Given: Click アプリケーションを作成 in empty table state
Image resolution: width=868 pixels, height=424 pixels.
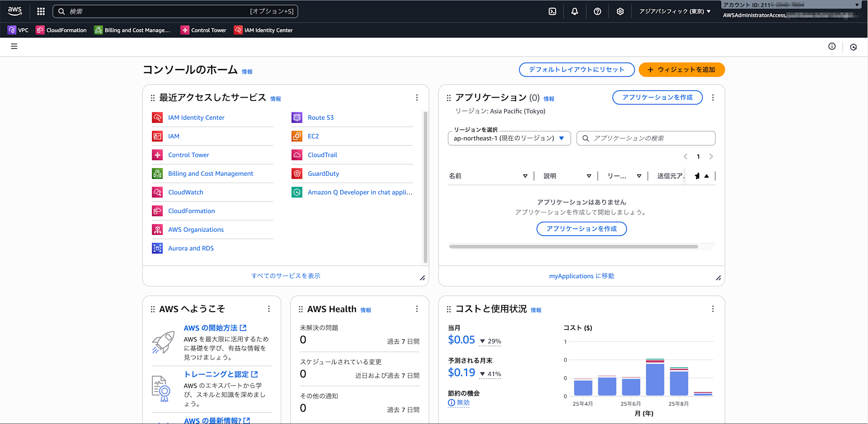Looking at the screenshot, I should 582,229.
